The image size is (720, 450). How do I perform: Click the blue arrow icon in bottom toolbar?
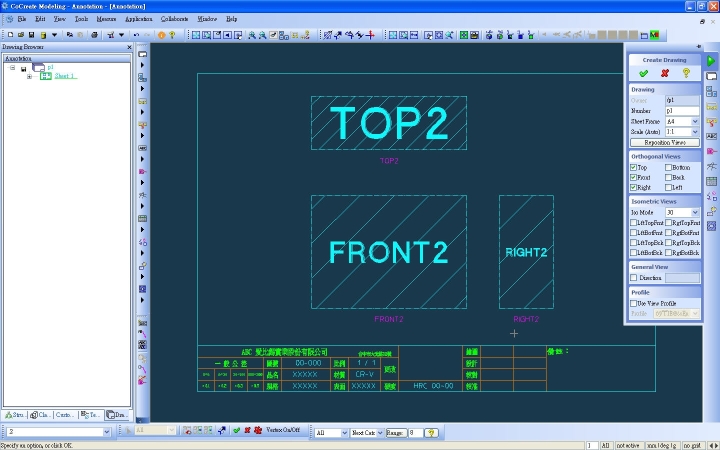(222, 430)
